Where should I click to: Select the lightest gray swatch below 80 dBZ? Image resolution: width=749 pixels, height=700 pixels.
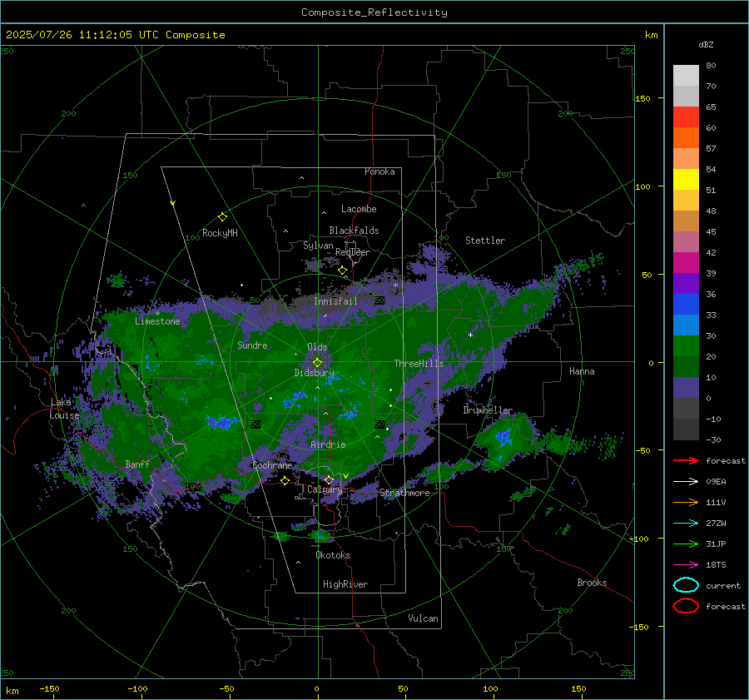click(x=686, y=76)
